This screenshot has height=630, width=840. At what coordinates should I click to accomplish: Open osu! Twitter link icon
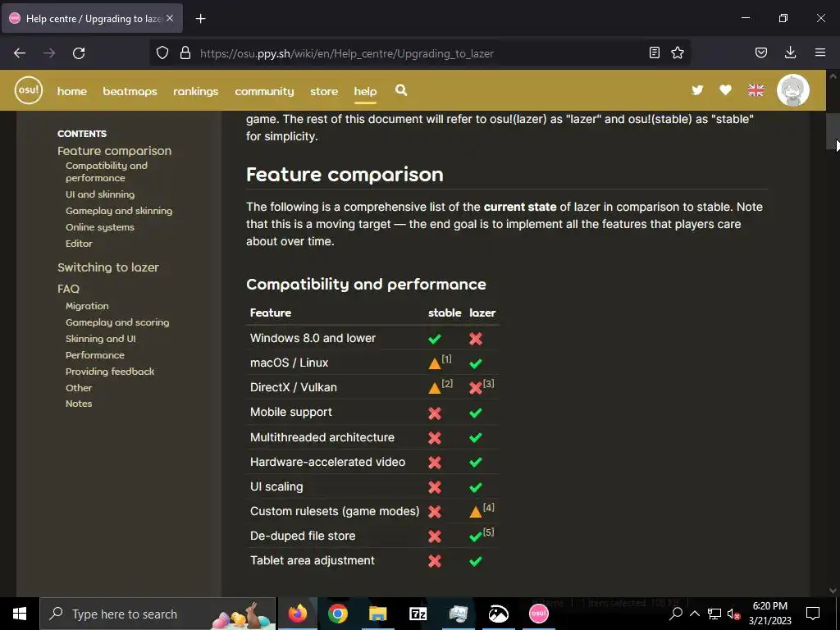(697, 90)
